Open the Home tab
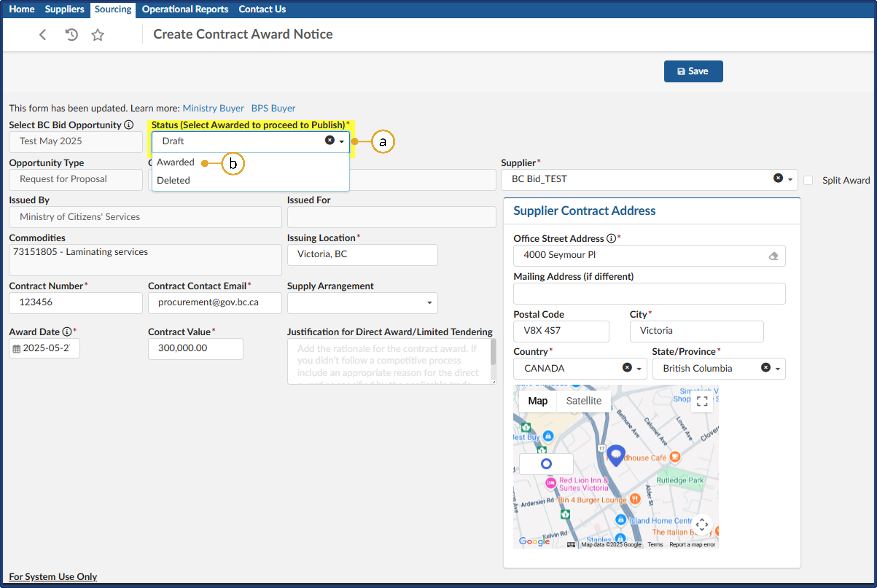The height and width of the screenshot is (588, 877). (x=22, y=9)
